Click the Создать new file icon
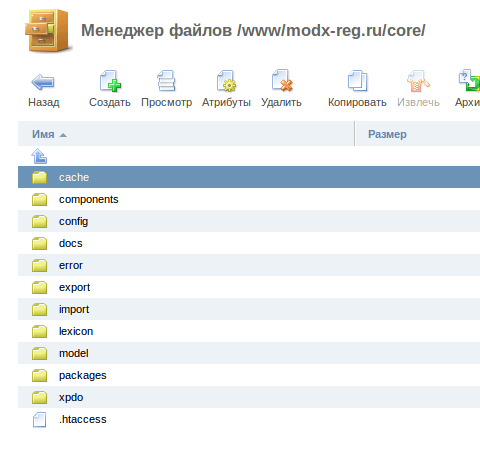The image size is (480, 464). point(110,81)
